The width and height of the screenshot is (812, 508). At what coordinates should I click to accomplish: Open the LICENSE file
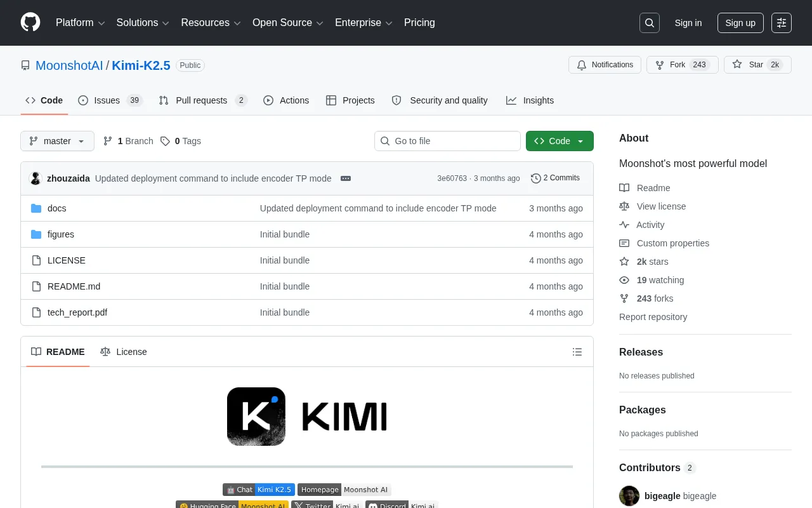click(x=67, y=260)
